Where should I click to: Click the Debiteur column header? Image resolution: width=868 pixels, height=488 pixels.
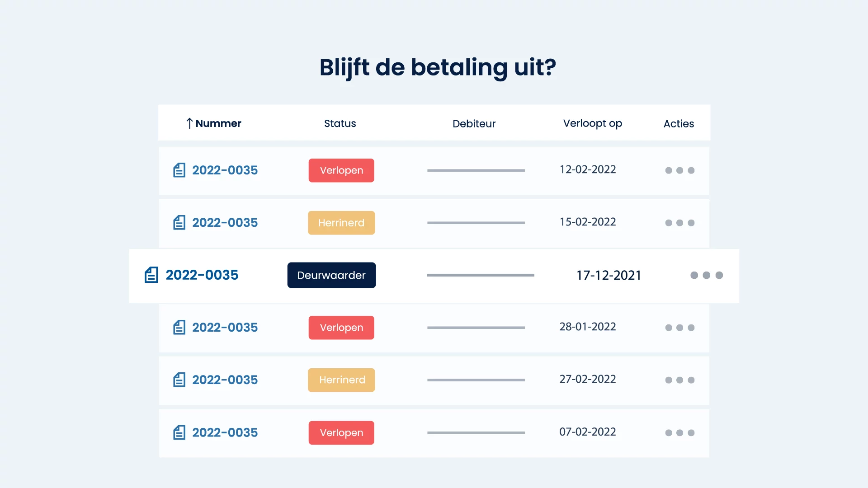coord(474,124)
